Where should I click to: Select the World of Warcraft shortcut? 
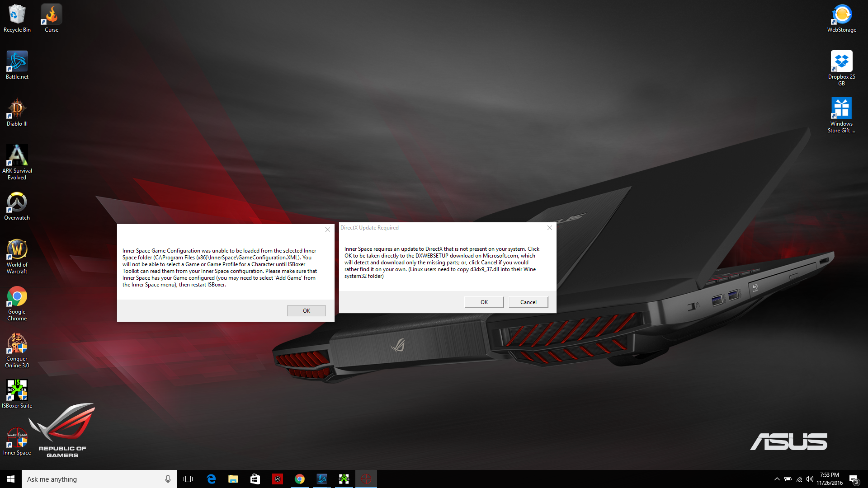tap(17, 256)
